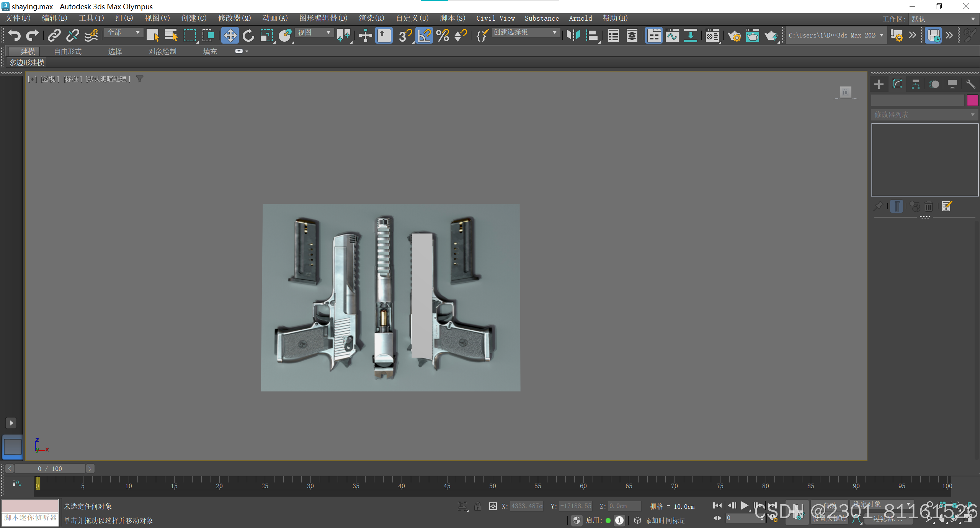Open the 全部 selection filter dropdown
Viewport: 980px width, 528px height.
[123, 33]
